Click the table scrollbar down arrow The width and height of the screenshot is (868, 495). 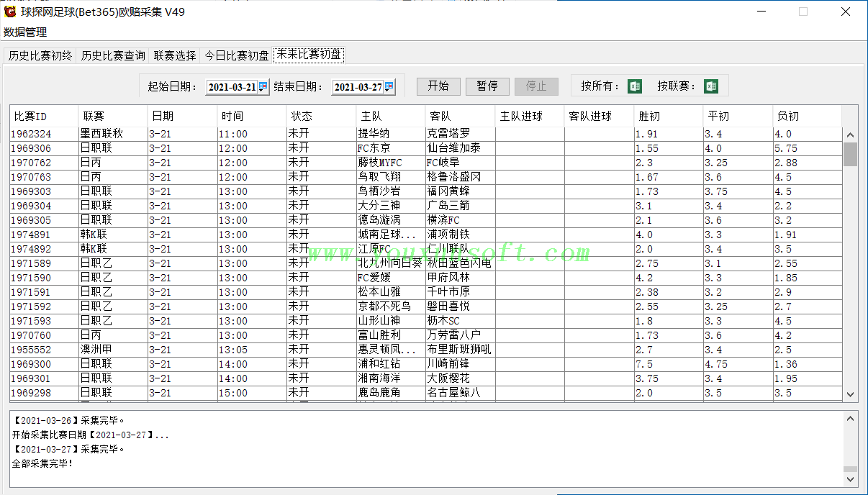(850, 394)
